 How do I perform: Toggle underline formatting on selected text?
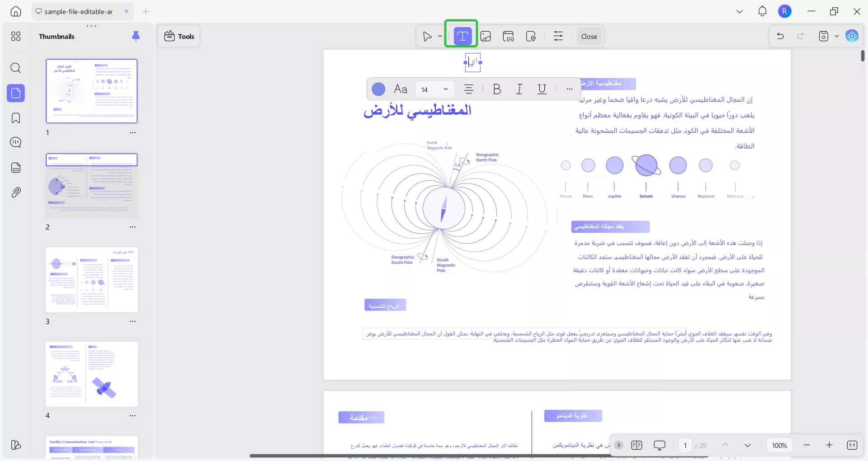pyautogui.click(x=542, y=89)
